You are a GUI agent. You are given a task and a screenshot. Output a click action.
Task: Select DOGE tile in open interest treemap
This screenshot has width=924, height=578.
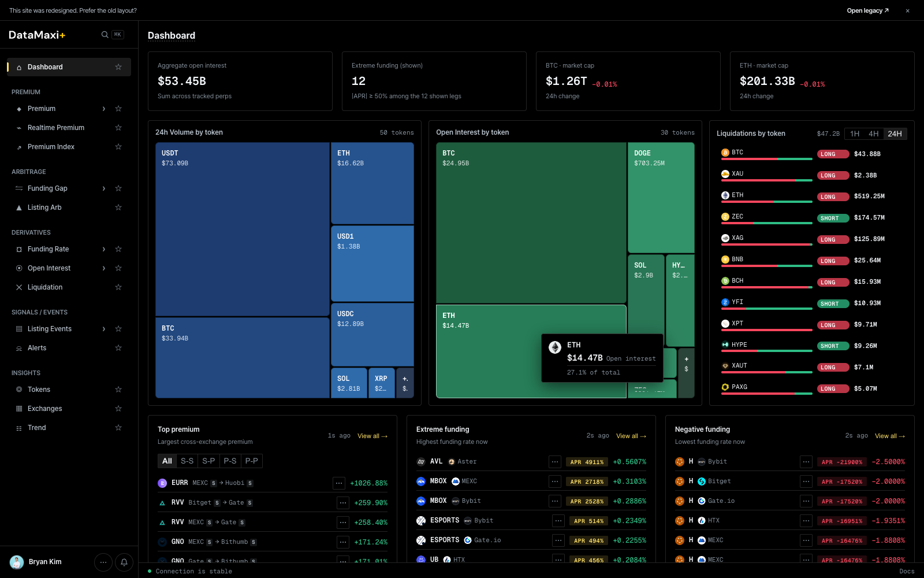tap(661, 198)
